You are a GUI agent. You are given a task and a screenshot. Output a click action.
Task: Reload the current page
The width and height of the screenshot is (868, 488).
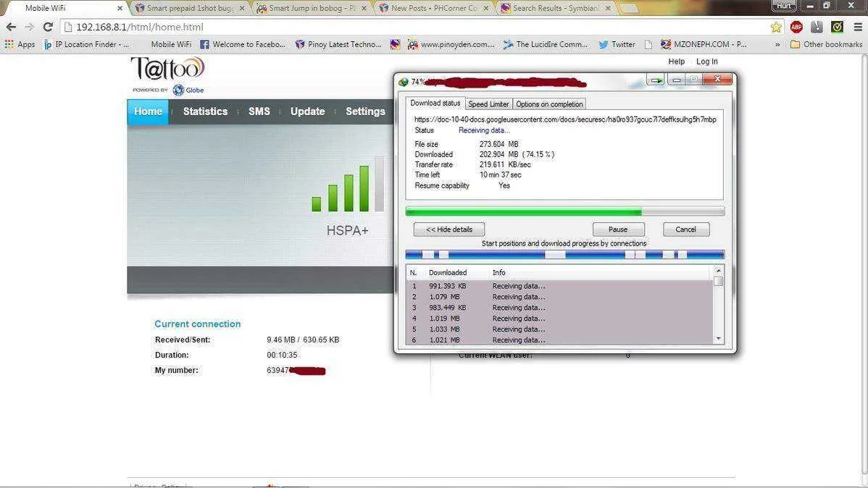(48, 27)
